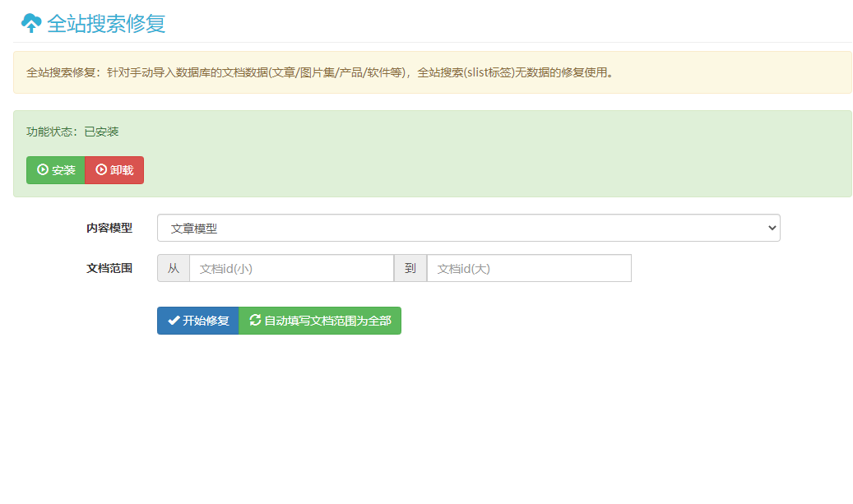Open the 内容模型 dropdown showing 文章模型
Viewport: 853px width, 504px height.
(x=467, y=228)
